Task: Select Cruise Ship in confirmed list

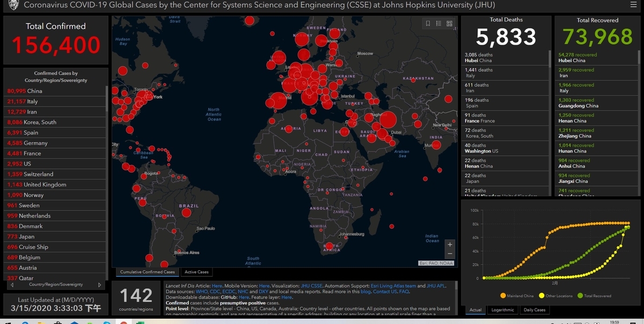Action: [55, 247]
